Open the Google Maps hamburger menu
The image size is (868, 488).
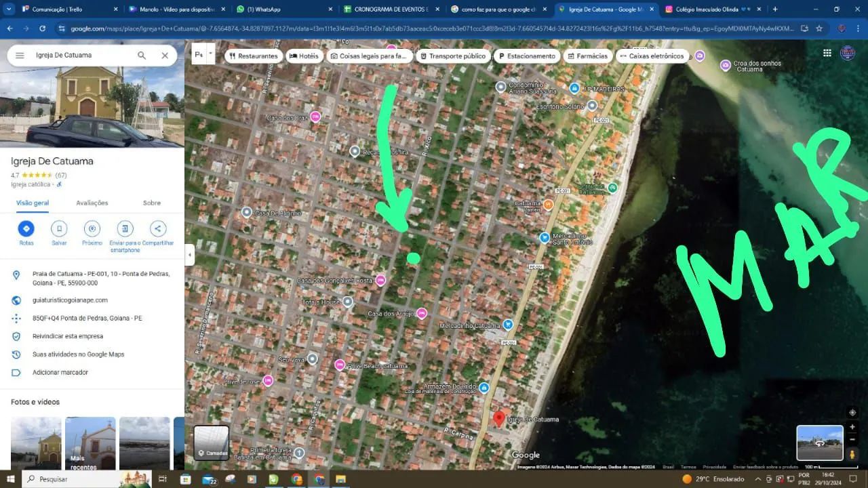pyautogui.click(x=20, y=56)
